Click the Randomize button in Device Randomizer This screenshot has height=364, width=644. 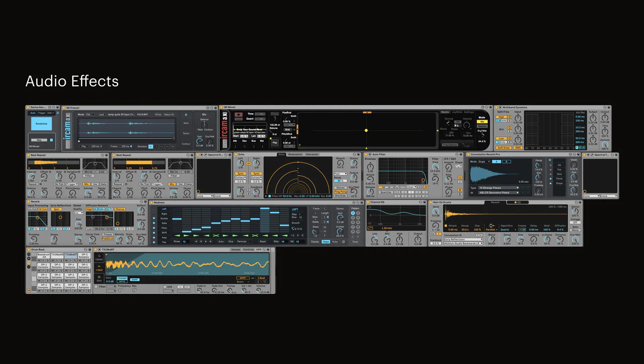click(42, 124)
